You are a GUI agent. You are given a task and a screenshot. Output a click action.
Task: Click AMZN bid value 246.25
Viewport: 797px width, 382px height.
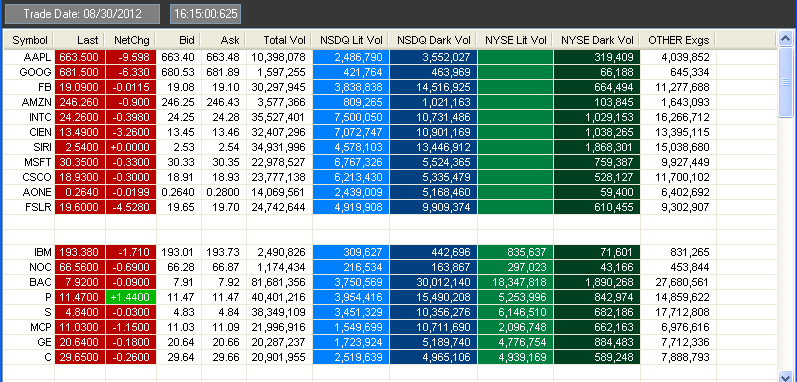(178, 102)
